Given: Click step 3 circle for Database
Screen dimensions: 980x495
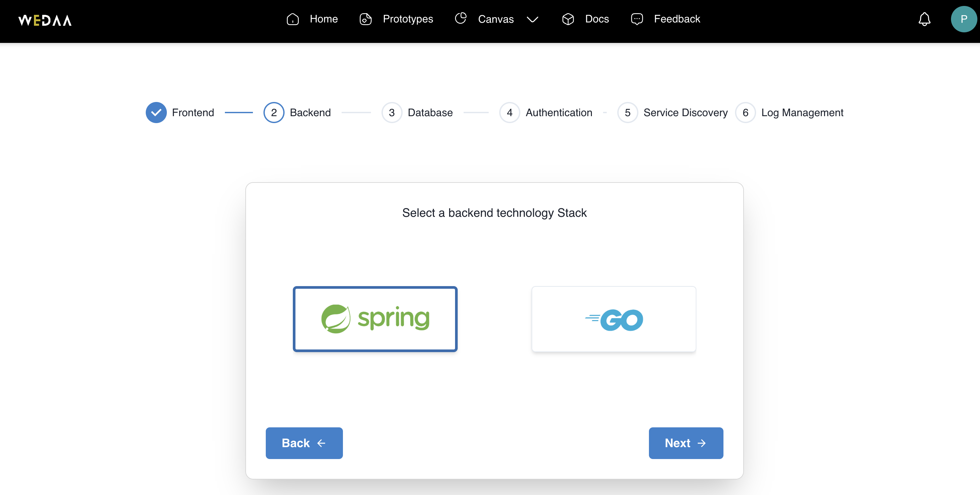Looking at the screenshot, I should 392,112.
